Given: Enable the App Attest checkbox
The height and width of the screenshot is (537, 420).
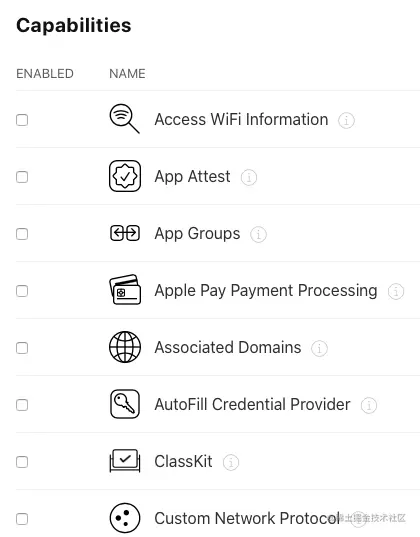Looking at the screenshot, I should point(22,177).
